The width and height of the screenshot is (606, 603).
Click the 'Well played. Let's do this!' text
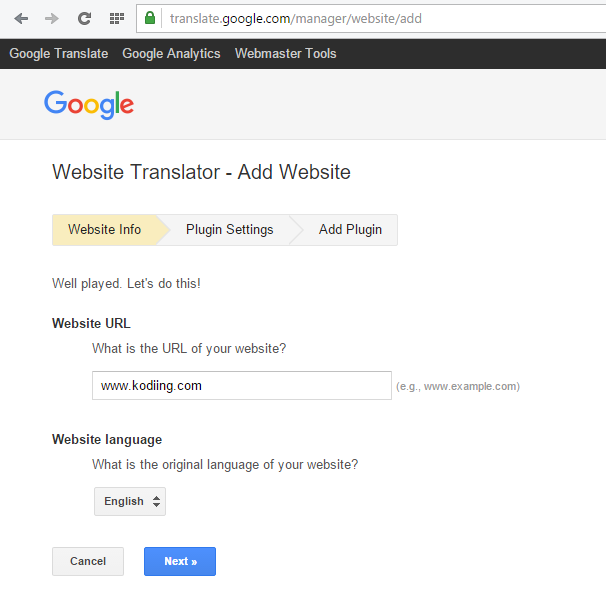click(x=126, y=283)
